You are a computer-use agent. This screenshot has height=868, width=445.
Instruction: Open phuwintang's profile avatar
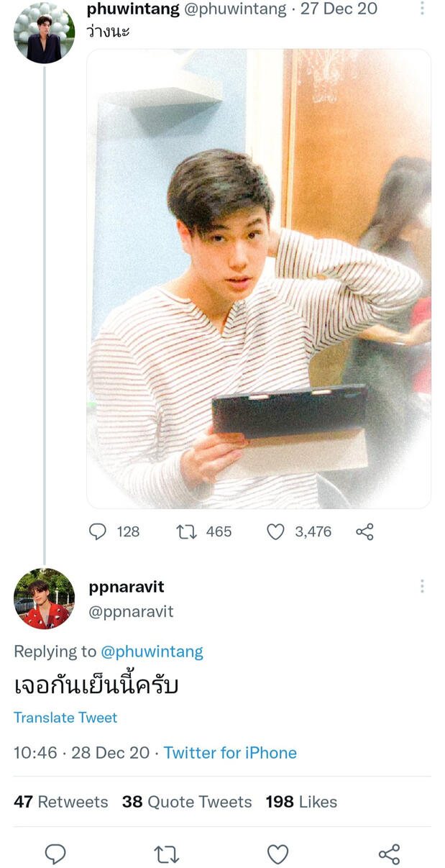[x=44, y=33]
